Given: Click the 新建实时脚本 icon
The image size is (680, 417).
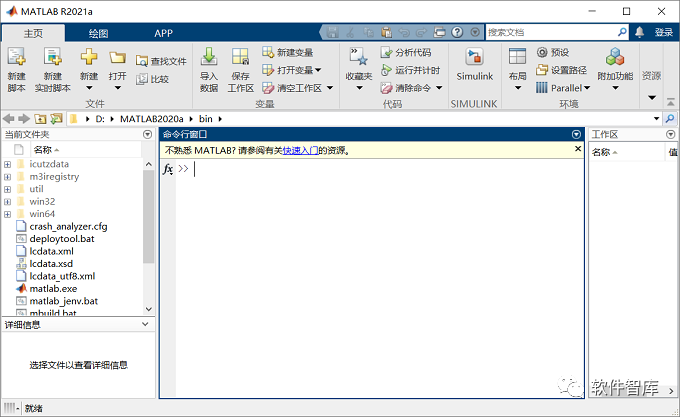Looking at the screenshot, I should [52, 57].
